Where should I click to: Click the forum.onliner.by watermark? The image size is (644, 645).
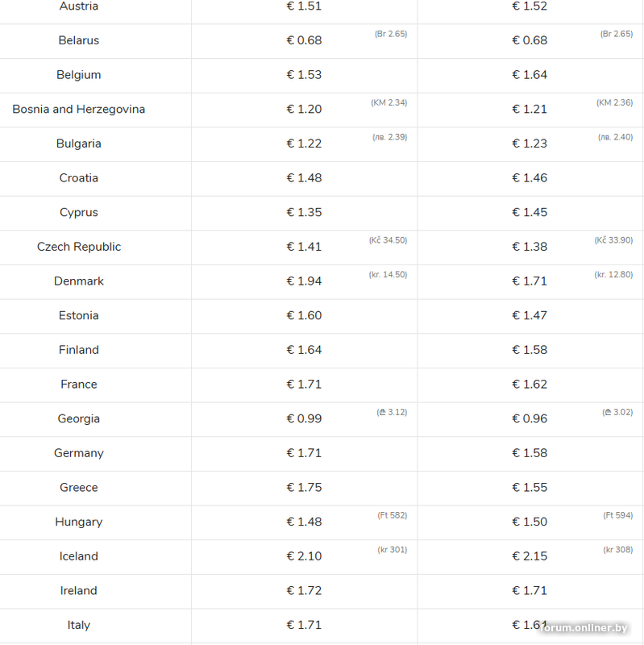coord(588,628)
